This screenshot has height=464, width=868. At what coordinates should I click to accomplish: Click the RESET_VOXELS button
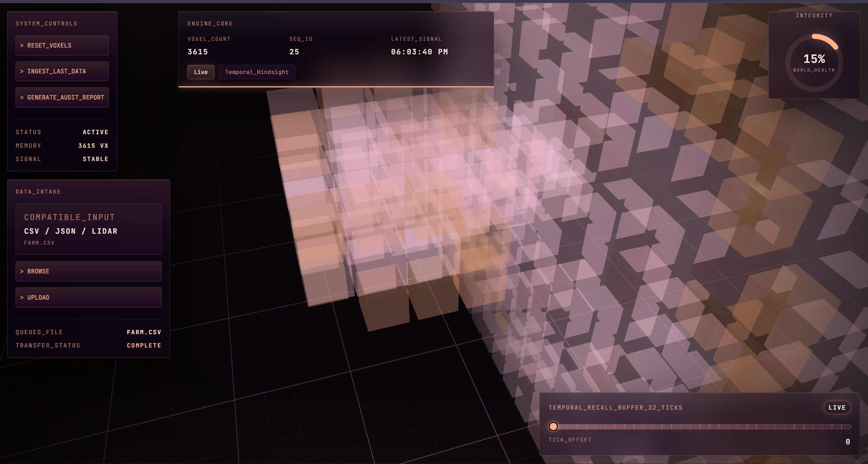[x=62, y=46]
